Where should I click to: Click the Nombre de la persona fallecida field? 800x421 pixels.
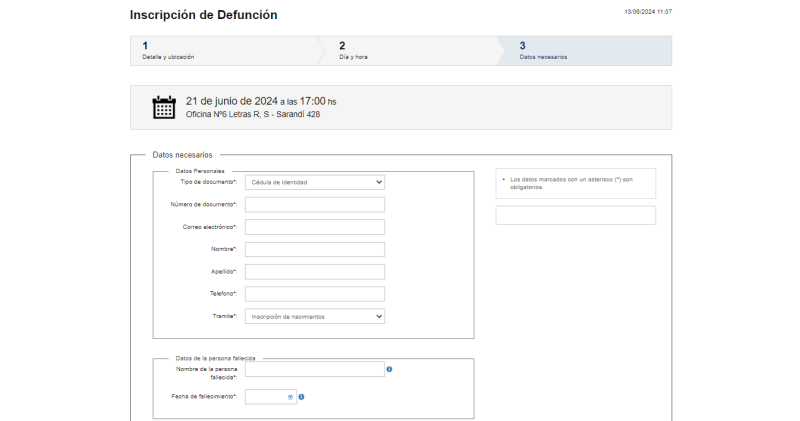click(314, 369)
